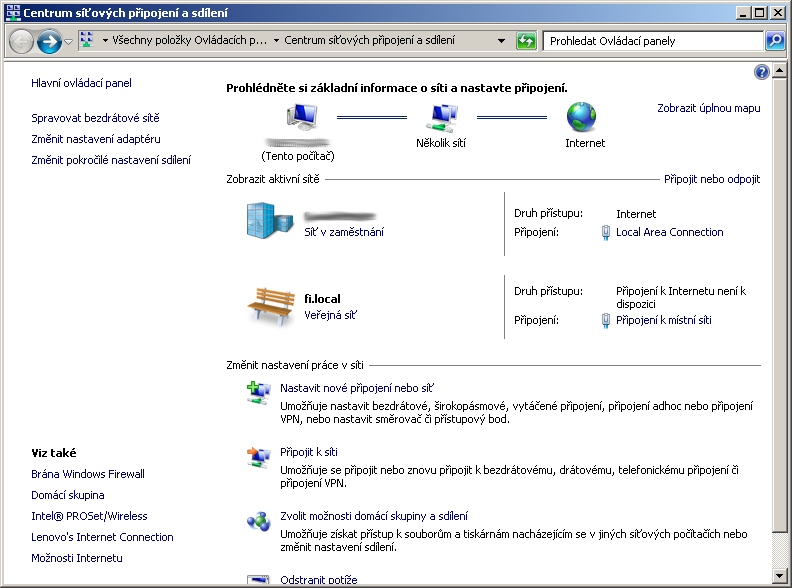
Task: Click the forward navigation arrow
Action: (48, 42)
